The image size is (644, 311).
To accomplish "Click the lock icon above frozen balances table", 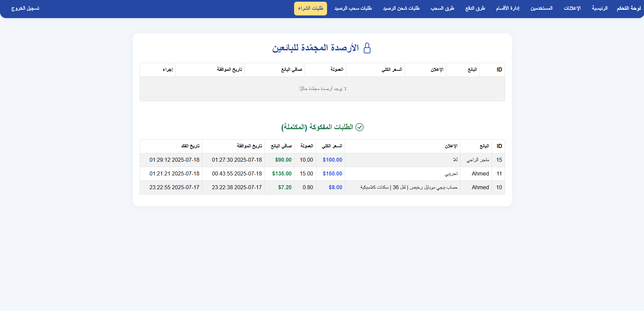I will click(x=367, y=48).
